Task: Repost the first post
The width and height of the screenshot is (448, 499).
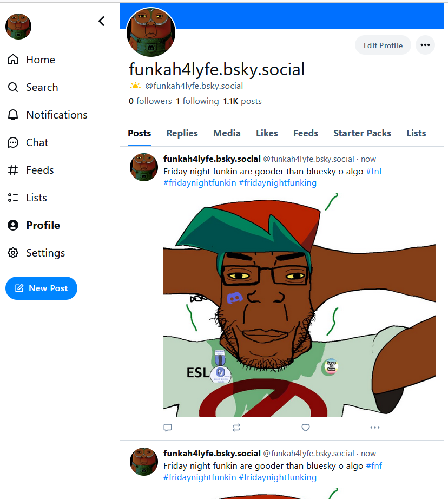Action: [236, 428]
